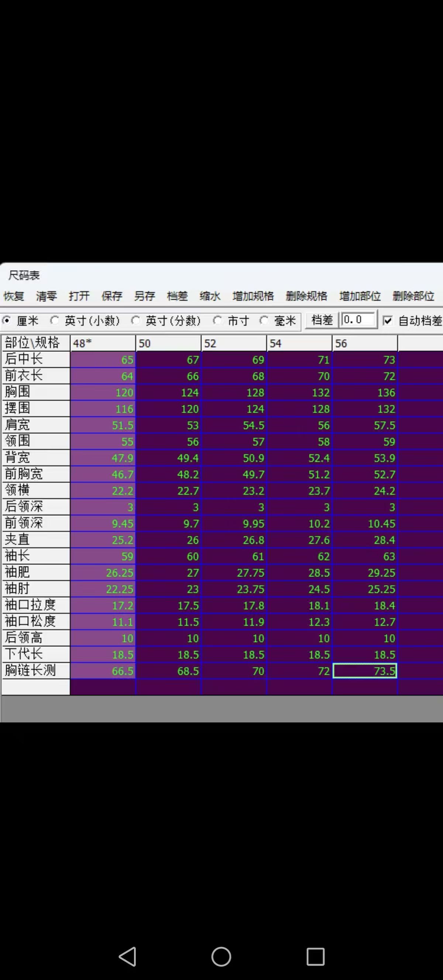Click the 66.5 cell in 胸链长测 row
443x980 pixels.
pos(103,671)
